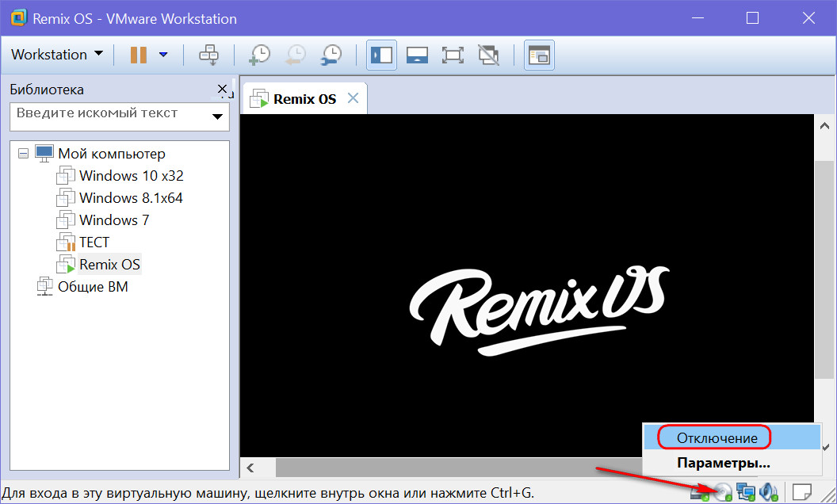
Task: Click the Windows 10 x32 VM icon
Action: point(66,176)
